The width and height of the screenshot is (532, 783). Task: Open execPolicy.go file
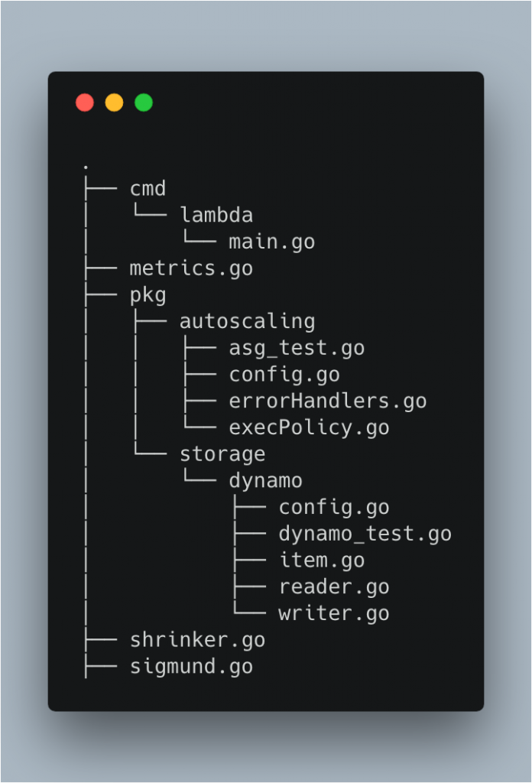310,428
